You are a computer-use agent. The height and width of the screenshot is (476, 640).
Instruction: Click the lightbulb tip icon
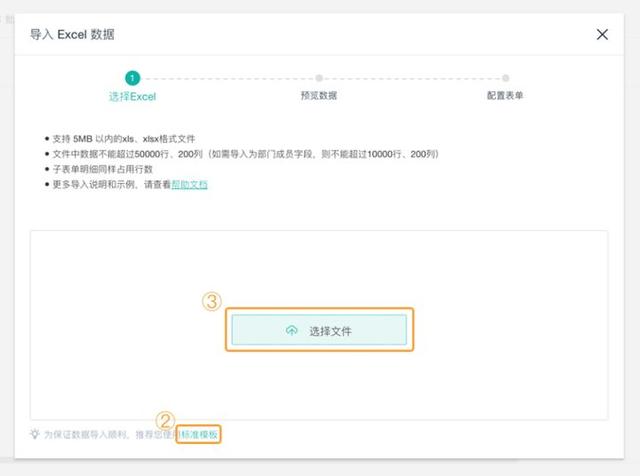[35, 434]
